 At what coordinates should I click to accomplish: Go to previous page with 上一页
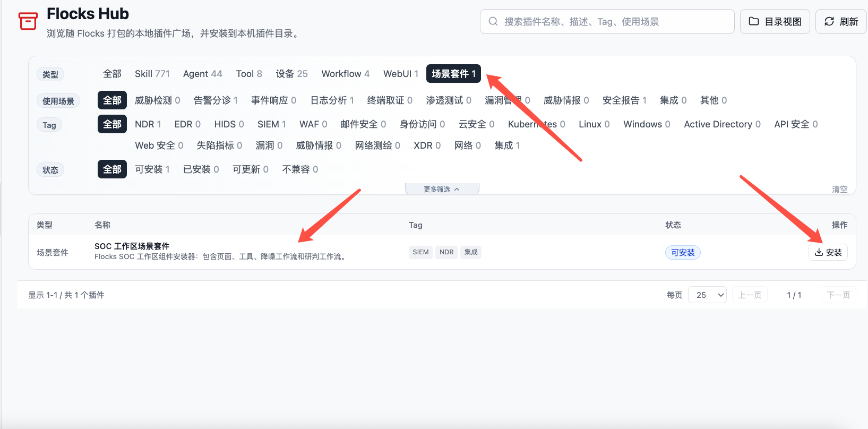point(750,295)
